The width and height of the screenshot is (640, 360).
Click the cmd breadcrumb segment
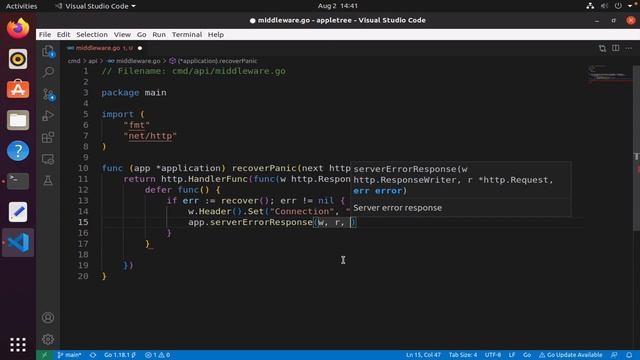coord(74,61)
